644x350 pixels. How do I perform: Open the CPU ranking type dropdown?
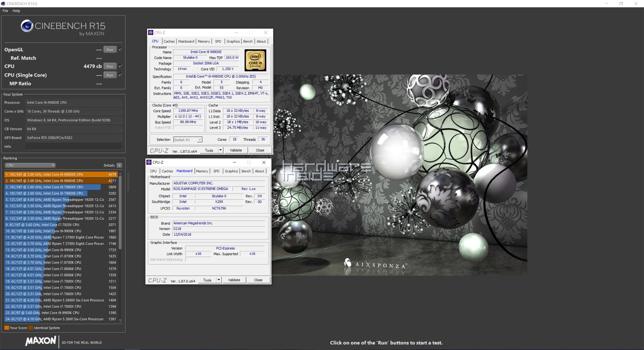point(30,165)
